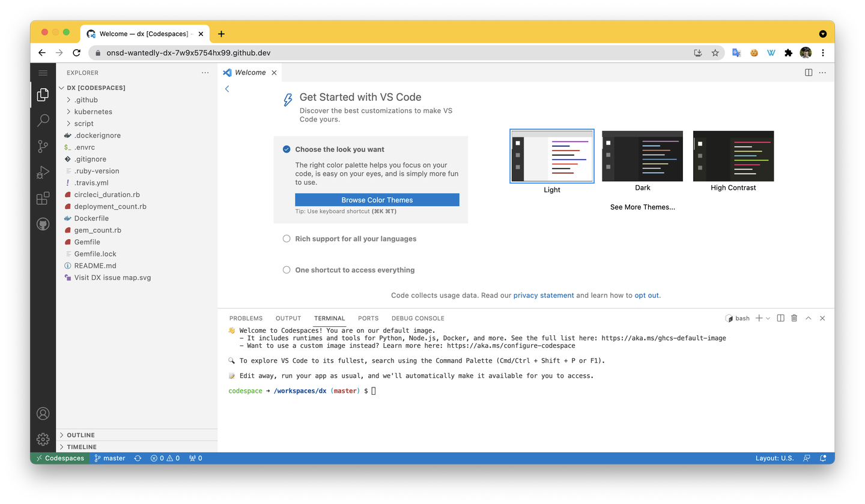Open the hamburger application menu
The width and height of the screenshot is (865, 504).
[x=43, y=73]
